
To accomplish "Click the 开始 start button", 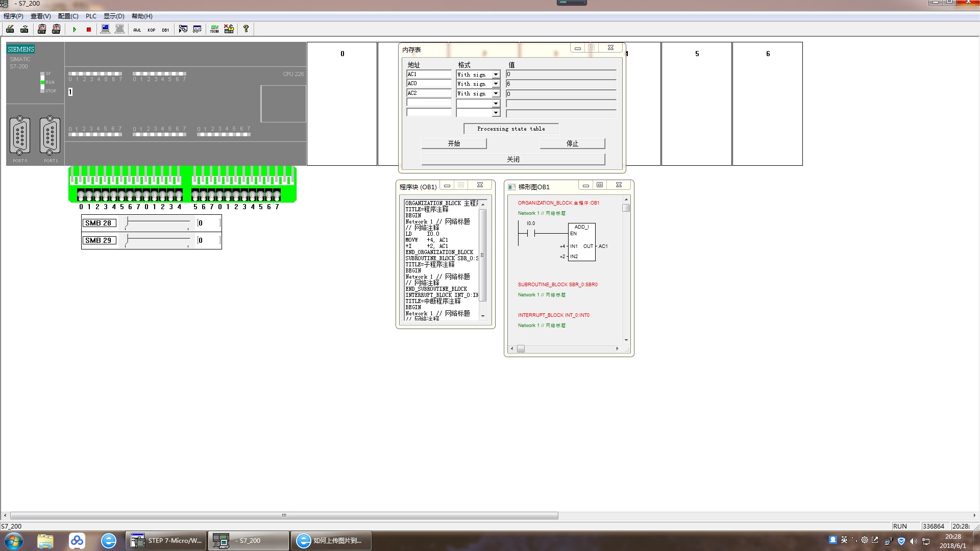I will point(454,144).
